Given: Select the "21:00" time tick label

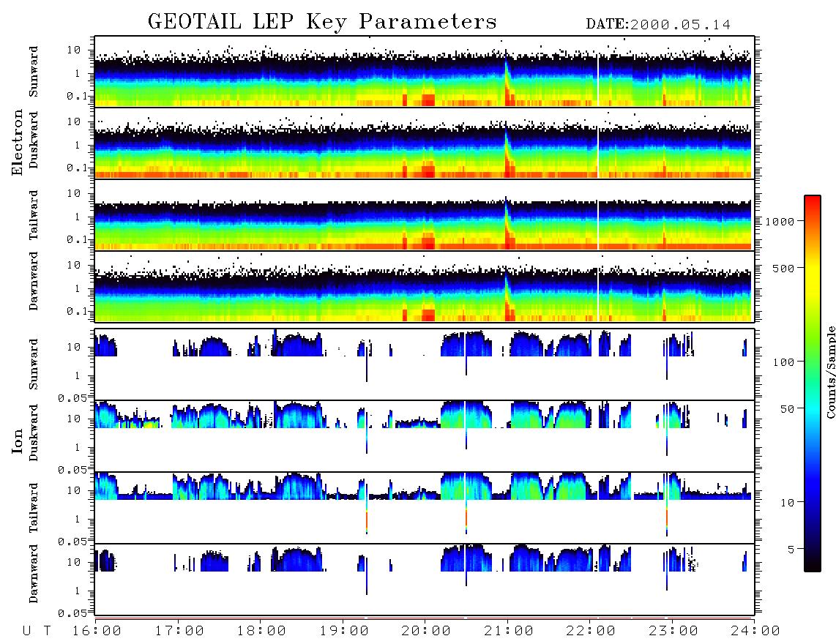Looking at the screenshot, I should coord(509,632).
